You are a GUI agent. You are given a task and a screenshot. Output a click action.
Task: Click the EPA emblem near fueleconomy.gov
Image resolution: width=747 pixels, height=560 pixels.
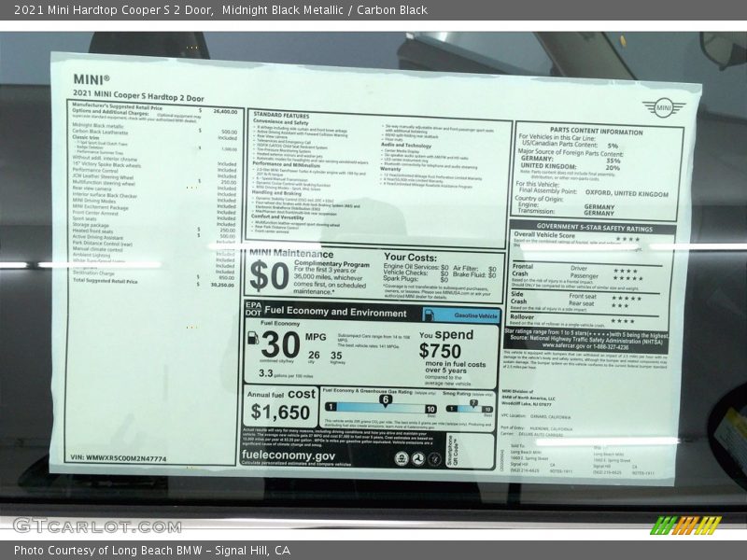tap(402, 459)
